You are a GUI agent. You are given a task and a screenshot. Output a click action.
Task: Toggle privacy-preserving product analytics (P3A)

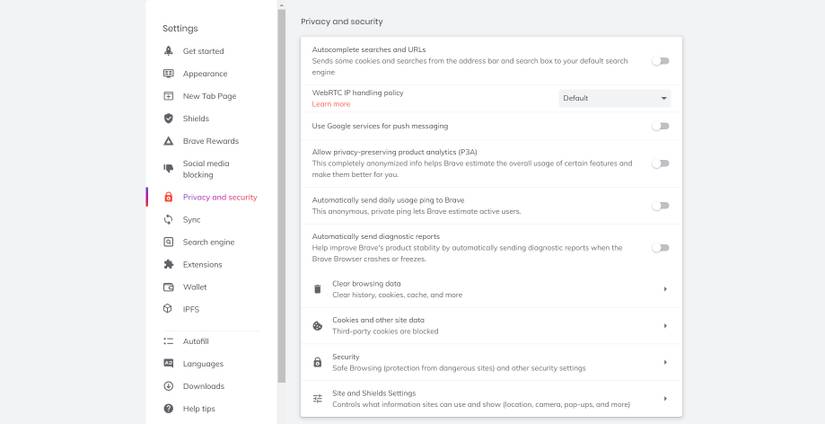(x=660, y=163)
